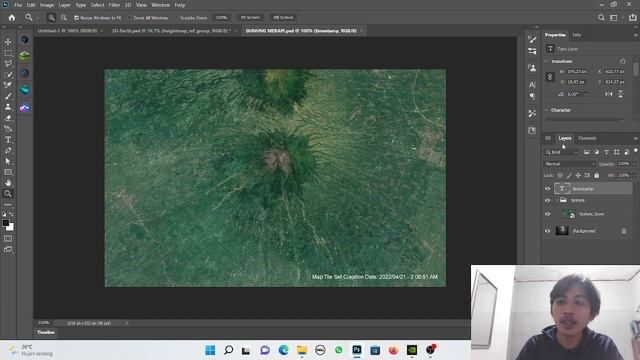640x360 pixels.
Task: Switch to the Channels tab
Action: (x=587, y=138)
